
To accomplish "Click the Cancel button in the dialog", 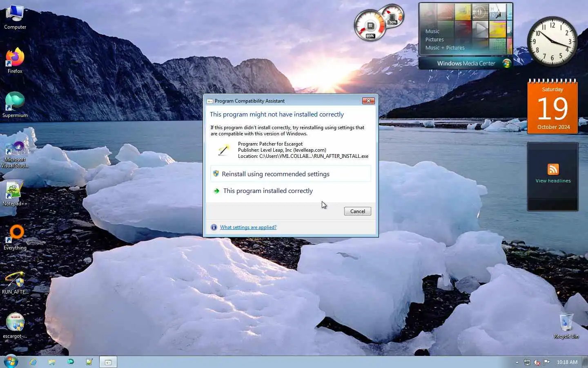I will pos(357,211).
